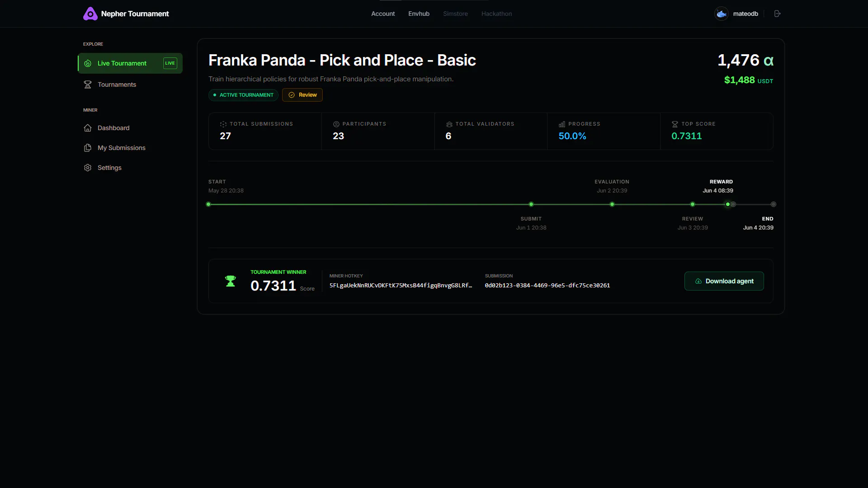The height and width of the screenshot is (488, 868).
Task: Open Settings from the miner menu
Action: coord(130,168)
